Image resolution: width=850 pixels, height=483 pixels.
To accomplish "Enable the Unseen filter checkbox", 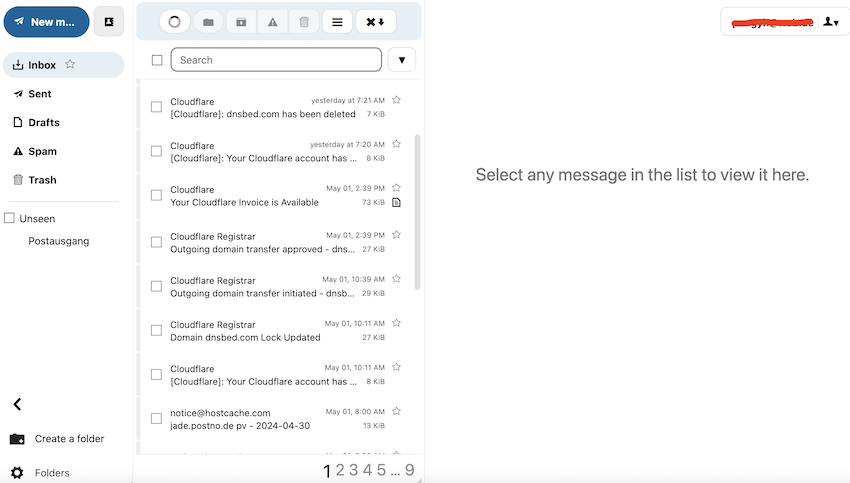I will pyautogui.click(x=10, y=218).
